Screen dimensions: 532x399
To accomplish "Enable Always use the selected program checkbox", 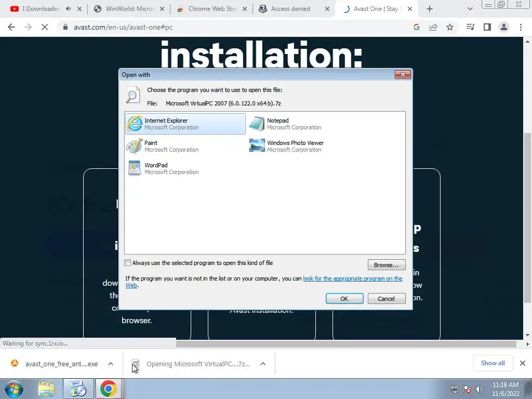I will [x=128, y=262].
